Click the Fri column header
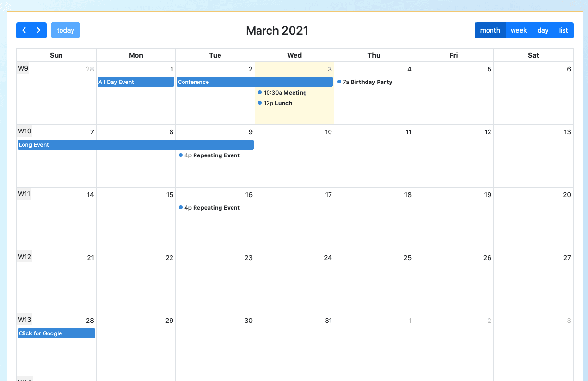The width and height of the screenshot is (588, 381). [453, 55]
